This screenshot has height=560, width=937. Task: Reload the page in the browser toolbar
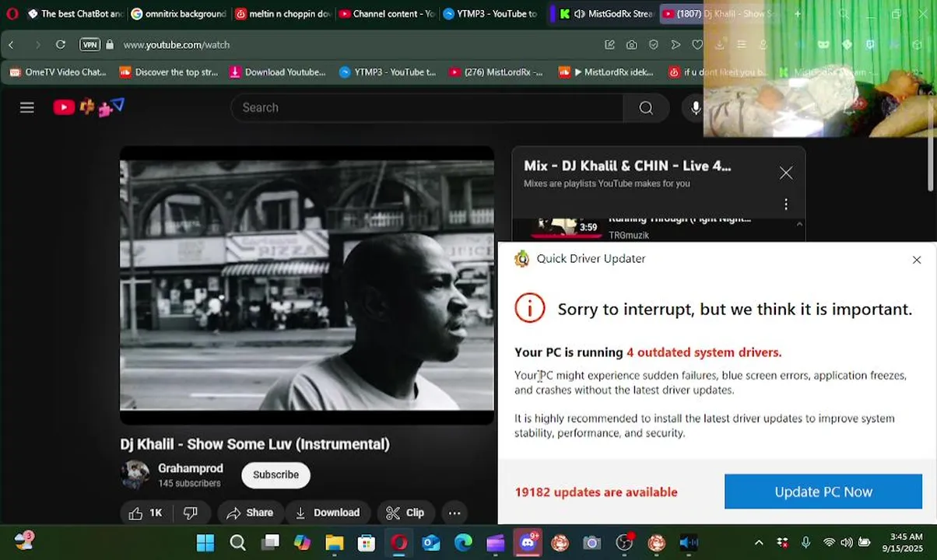click(61, 44)
